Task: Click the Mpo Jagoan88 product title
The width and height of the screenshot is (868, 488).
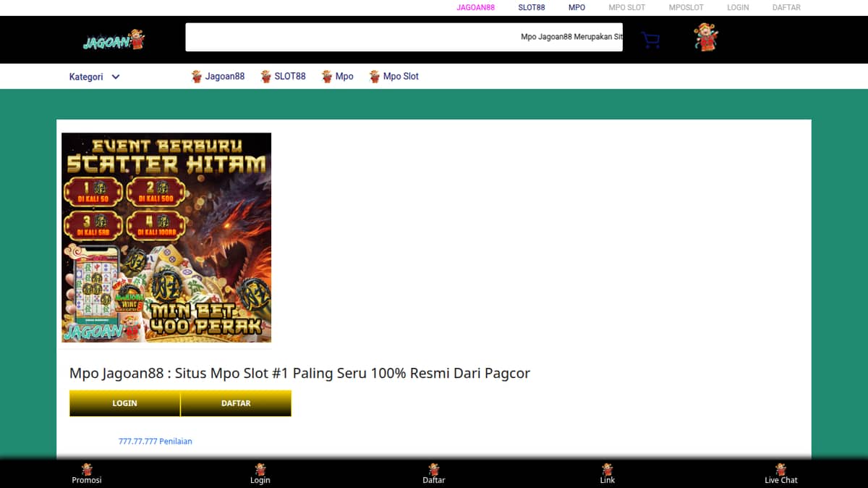Action: tap(299, 374)
